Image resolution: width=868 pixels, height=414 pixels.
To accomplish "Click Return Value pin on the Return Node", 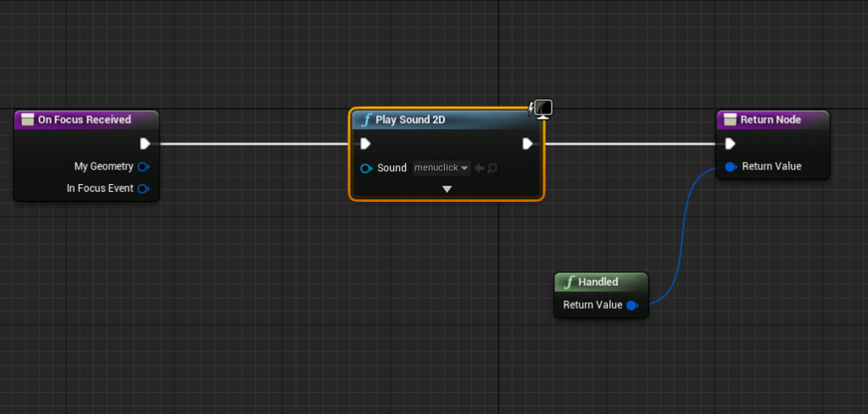I will [730, 166].
